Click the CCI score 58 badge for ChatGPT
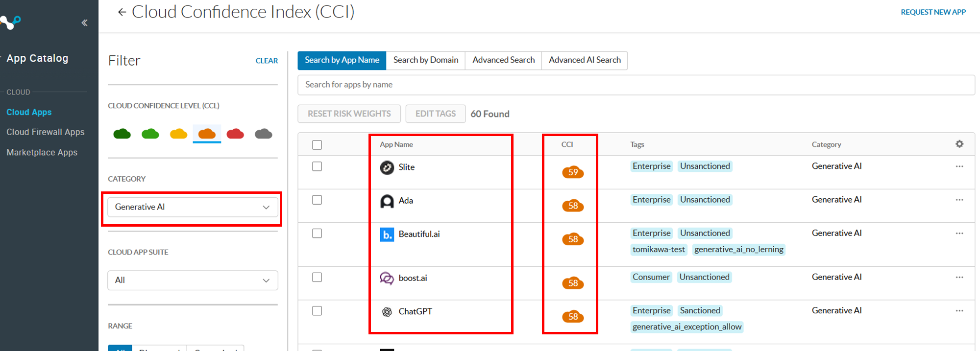This screenshot has height=351, width=980. (x=573, y=317)
